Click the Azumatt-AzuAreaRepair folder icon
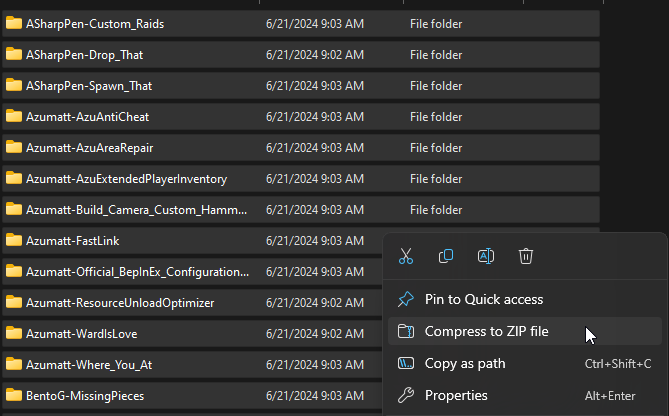 click(x=14, y=147)
